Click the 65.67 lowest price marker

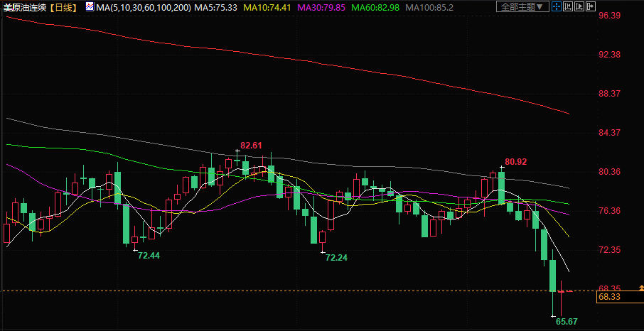coord(567,322)
